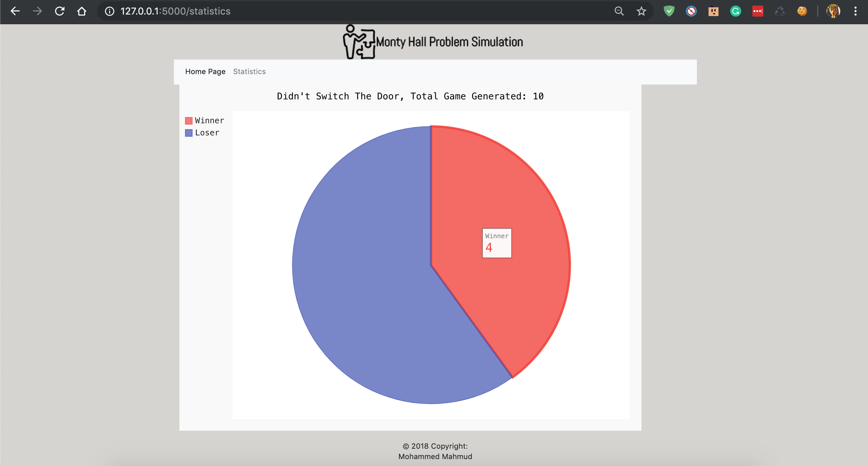Go to Home Page nav link
The height and width of the screenshot is (466, 868).
(x=205, y=72)
